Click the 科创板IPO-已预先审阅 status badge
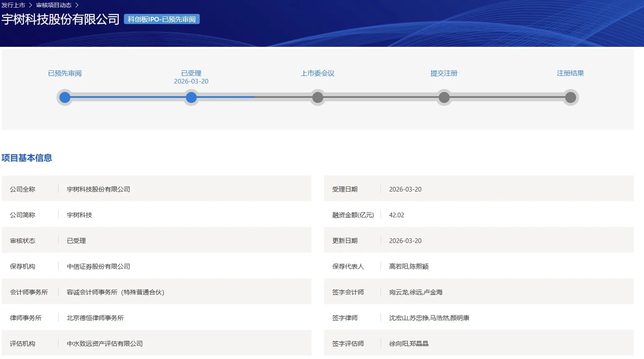 tap(162, 19)
